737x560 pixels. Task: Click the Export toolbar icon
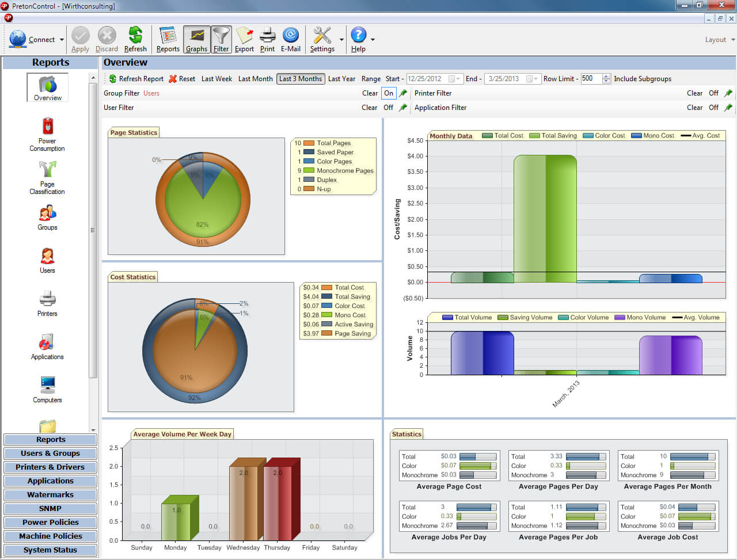[244, 35]
